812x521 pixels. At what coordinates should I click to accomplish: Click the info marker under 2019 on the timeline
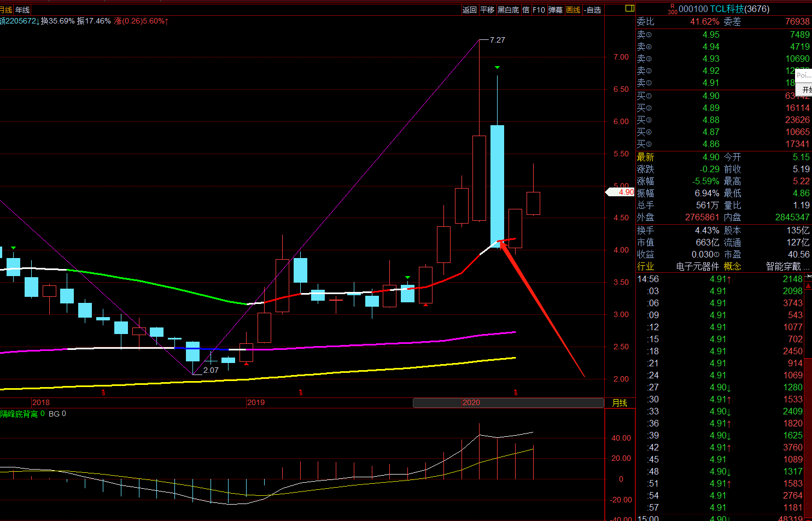point(301,392)
